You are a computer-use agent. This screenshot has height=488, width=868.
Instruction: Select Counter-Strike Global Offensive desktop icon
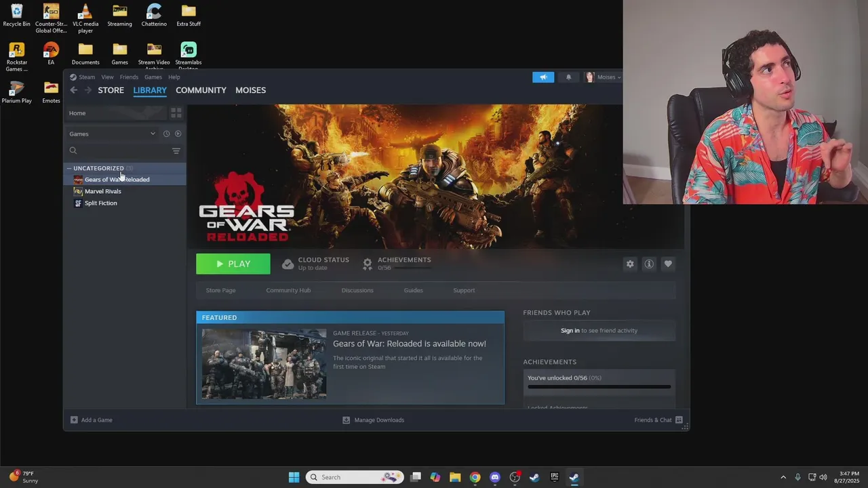pos(51,18)
